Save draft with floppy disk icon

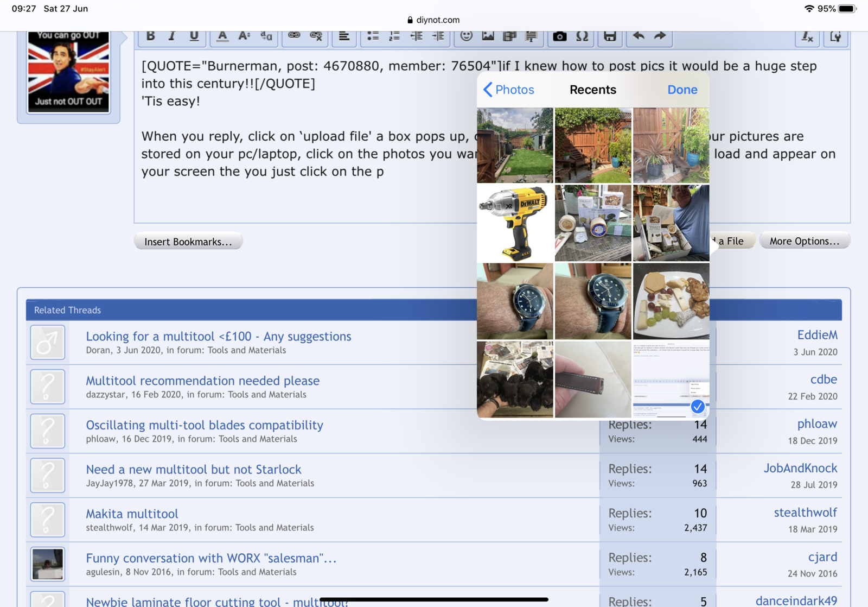[x=610, y=36]
